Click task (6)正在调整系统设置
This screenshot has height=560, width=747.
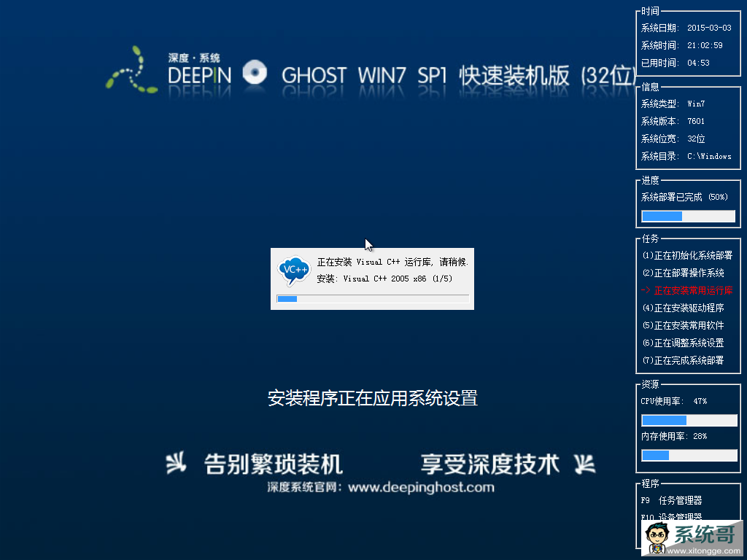pyautogui.click(x=683, y=343)
